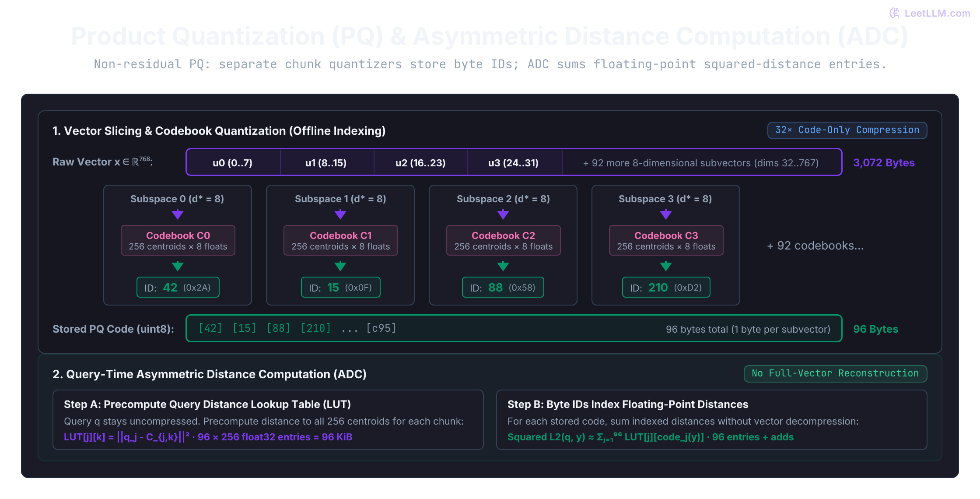Click the Codebook C1 box
The image size is (980, 499).
tap(341, 240)
